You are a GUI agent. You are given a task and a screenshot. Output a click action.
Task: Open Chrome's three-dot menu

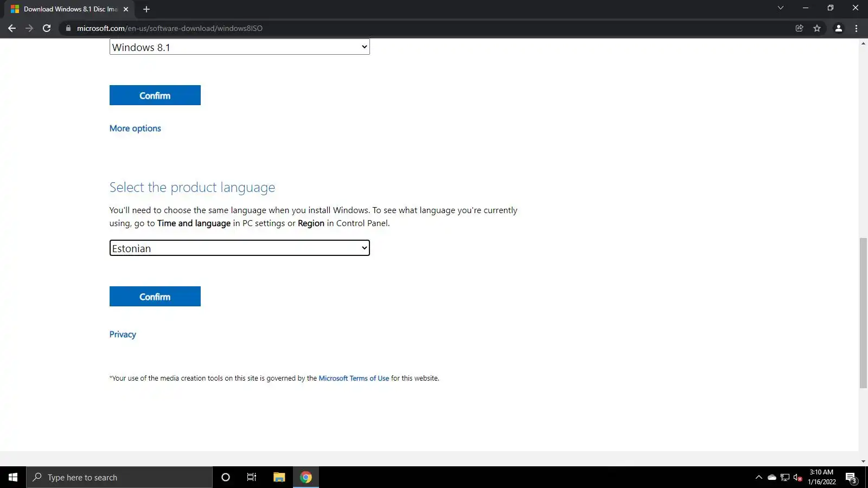[x=857, y=28]
